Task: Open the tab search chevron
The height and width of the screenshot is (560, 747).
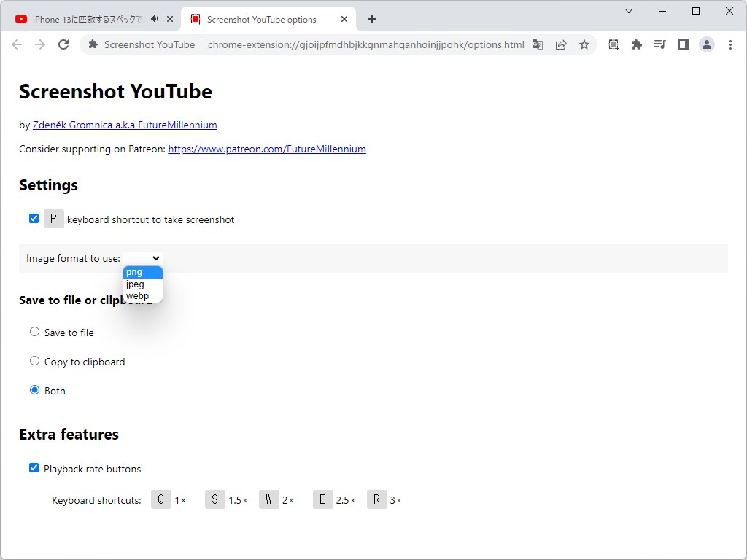Action: 629,11
